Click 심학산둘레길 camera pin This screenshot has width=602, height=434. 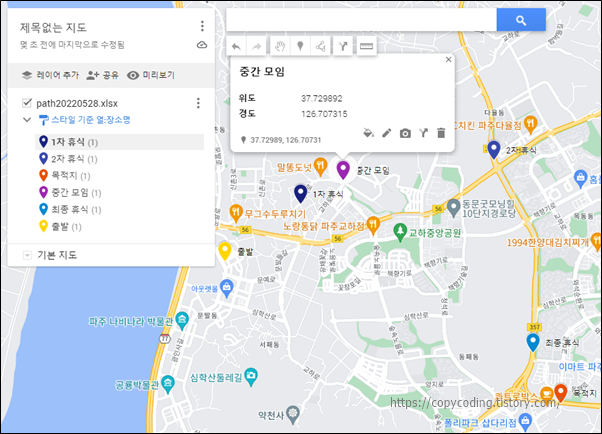(251, 377)
